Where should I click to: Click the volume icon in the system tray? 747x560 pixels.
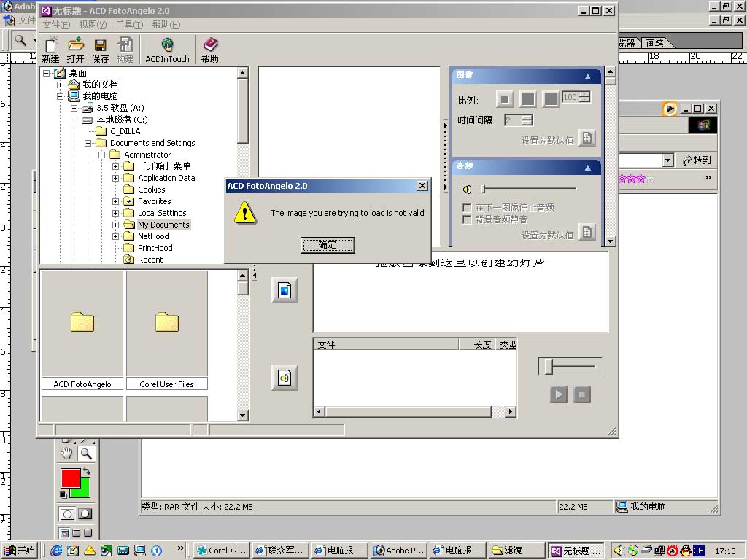point(619,551)
